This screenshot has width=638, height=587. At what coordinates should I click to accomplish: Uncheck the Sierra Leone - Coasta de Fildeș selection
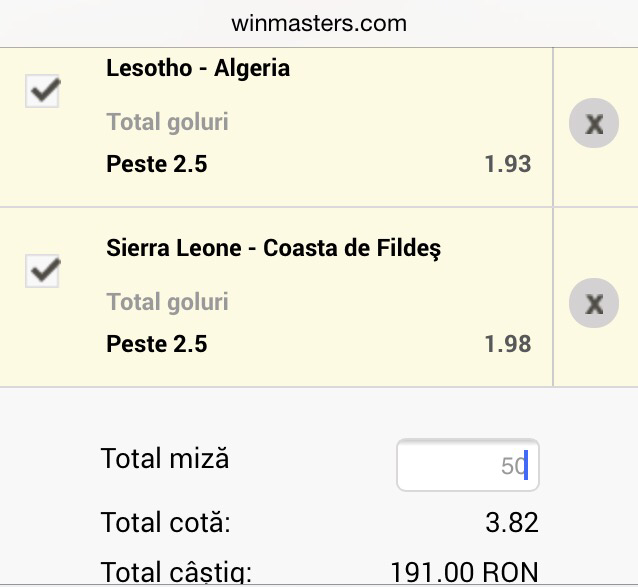pyautogui.click(x=42, y=270)
